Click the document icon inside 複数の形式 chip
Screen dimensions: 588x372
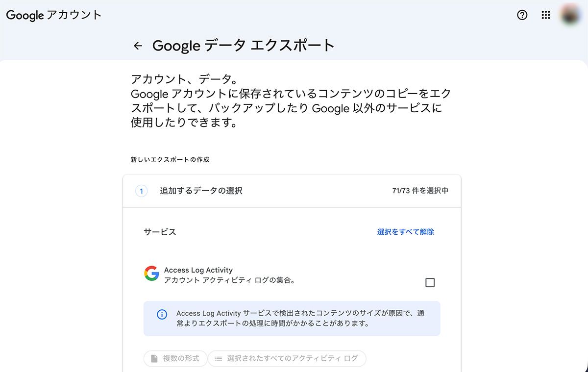click(153, 359)
